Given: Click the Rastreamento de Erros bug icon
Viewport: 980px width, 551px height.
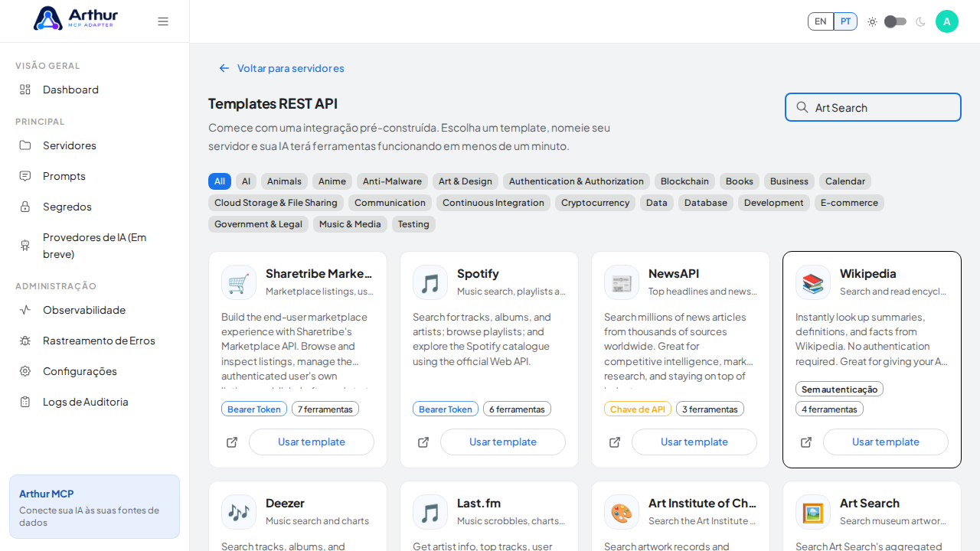Looking at the screenshot, I should coord(25,341).
